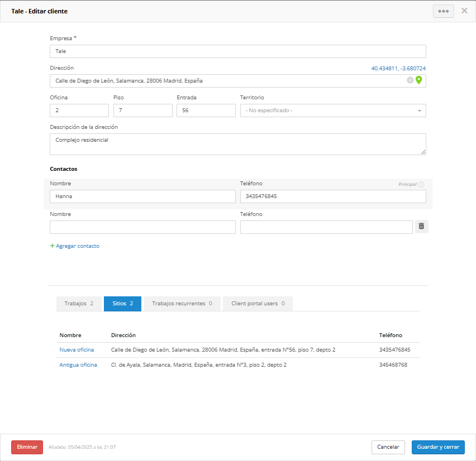
Task: Click the Dirección column header in table
Action: (123, 335)
